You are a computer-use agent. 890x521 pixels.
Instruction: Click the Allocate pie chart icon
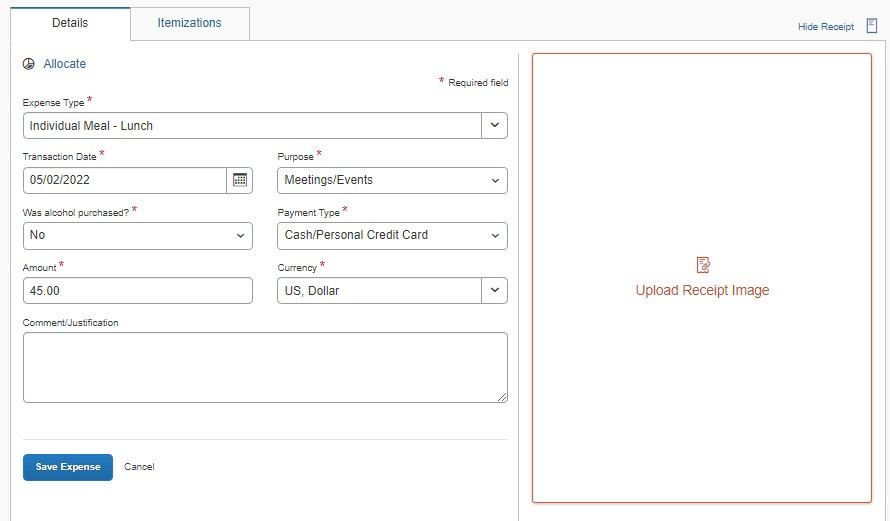point(29,64)
